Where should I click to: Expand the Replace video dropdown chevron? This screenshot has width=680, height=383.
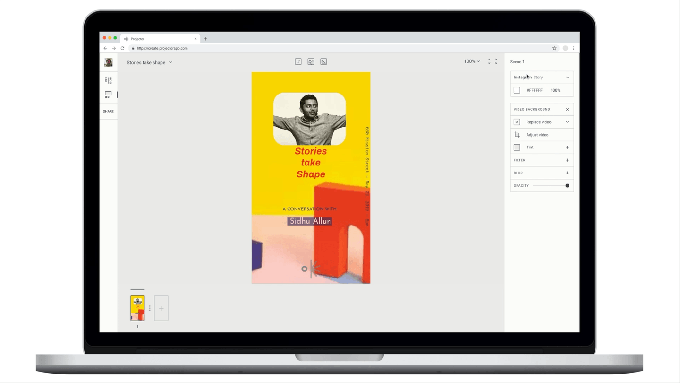[567, 122]
